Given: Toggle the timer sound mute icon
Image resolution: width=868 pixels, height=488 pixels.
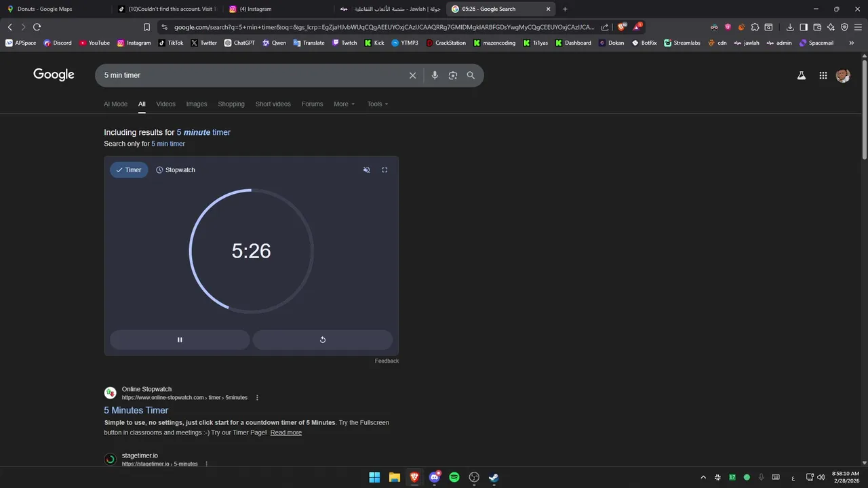Looking at the screenshot, I should point(366,170).
